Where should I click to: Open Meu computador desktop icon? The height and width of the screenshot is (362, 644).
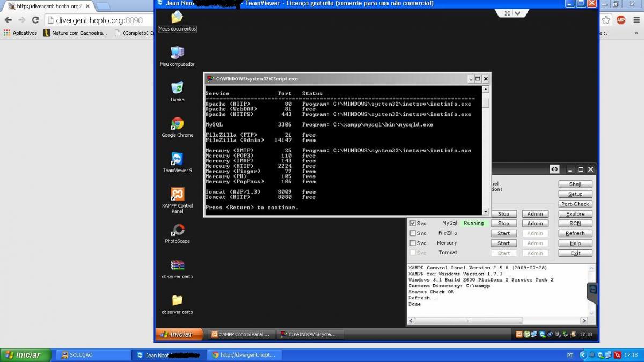[x=177, y=57]
